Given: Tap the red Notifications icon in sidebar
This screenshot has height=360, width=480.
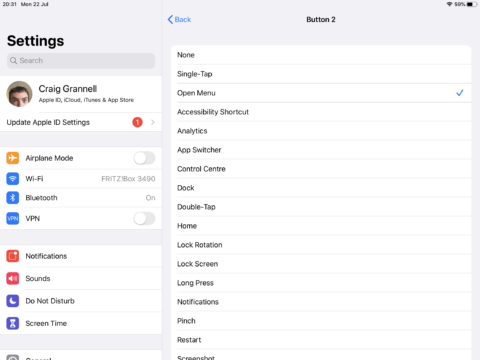Looking at the screenshot, I should point(13,256).
